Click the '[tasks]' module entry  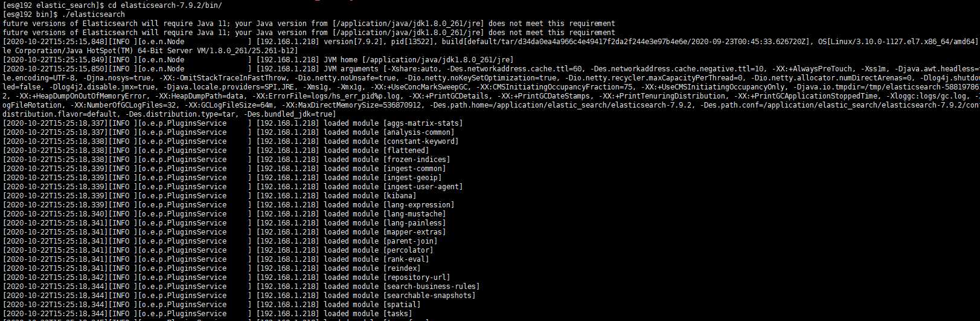click(398, 314)
